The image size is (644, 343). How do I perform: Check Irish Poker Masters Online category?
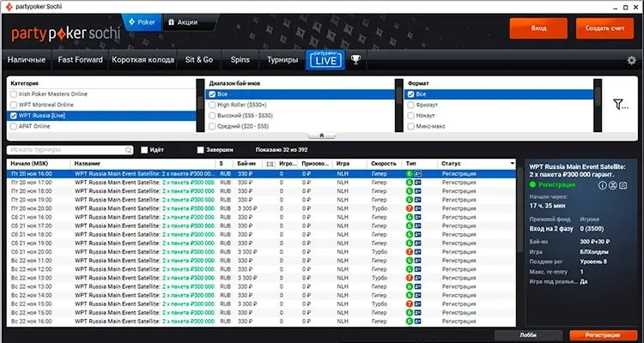(14, 94)
